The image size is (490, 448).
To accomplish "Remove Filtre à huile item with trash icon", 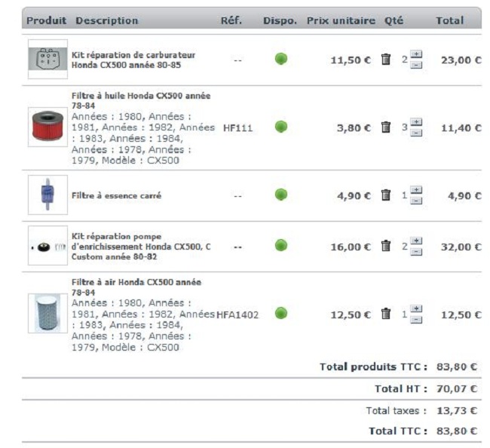I will 386,127.
